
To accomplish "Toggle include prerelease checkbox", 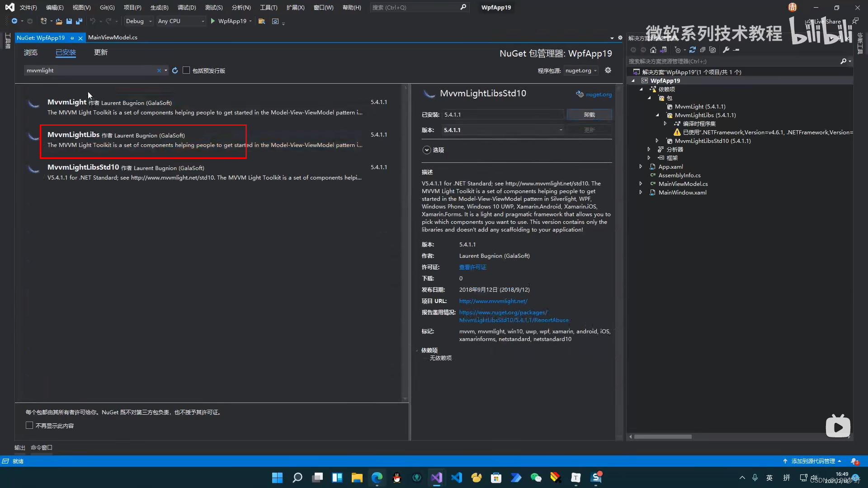I will coord(186,70).
